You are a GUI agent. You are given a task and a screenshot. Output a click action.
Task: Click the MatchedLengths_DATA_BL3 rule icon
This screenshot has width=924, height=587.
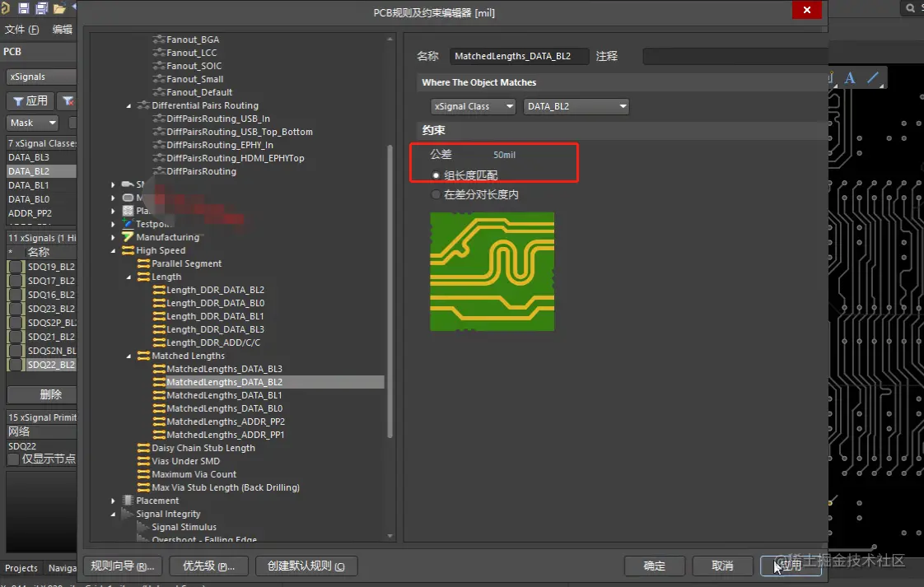(x=158, y=369)
